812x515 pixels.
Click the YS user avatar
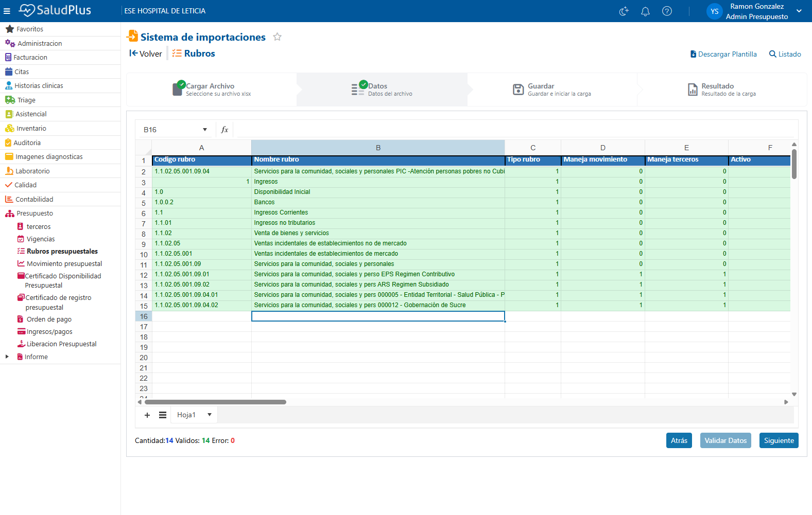point(714,11)
